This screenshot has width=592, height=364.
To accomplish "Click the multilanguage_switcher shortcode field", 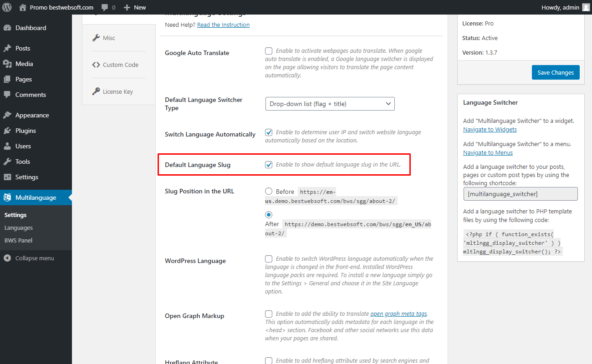I will tap(521, 194).
